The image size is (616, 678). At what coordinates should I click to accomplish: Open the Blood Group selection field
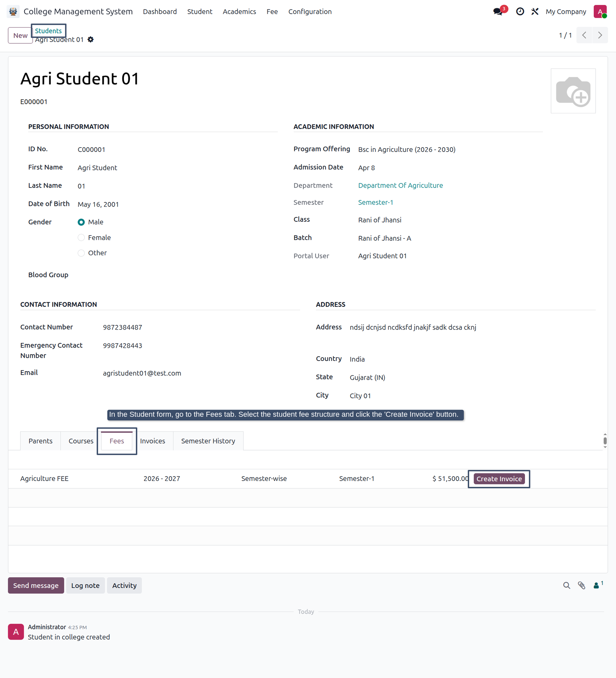click(177, 275)
